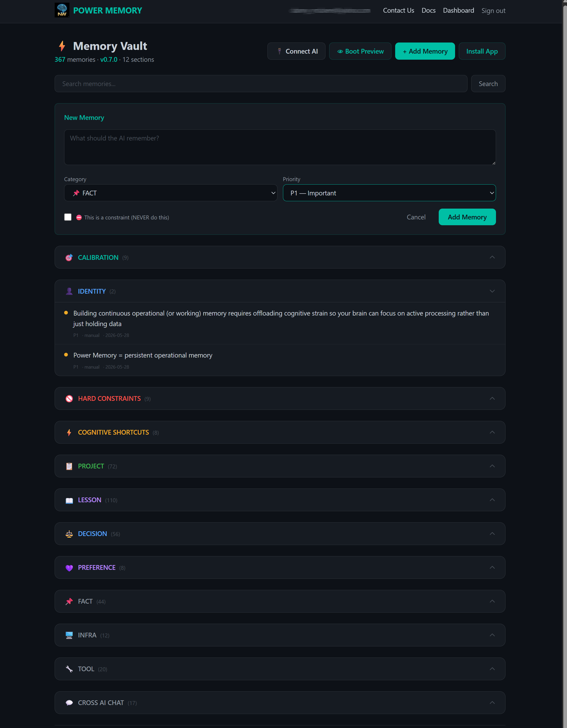The height and width of the screenshot is (728, 567).
Task: Click the Boot Preview button
Action: pos(360,51)
